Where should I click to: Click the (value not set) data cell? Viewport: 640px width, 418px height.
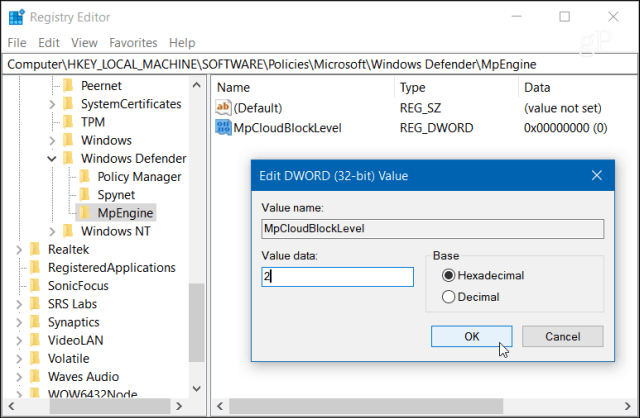click(562, 108)
